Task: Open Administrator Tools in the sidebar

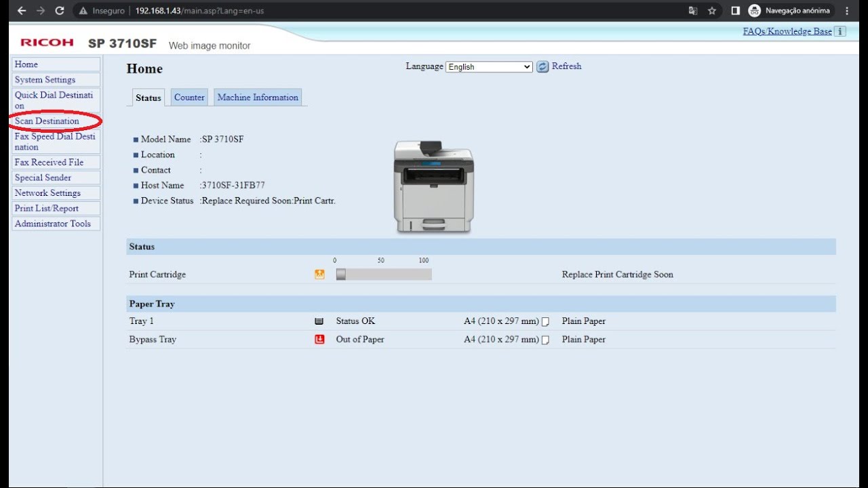Action: pos(57,224)
